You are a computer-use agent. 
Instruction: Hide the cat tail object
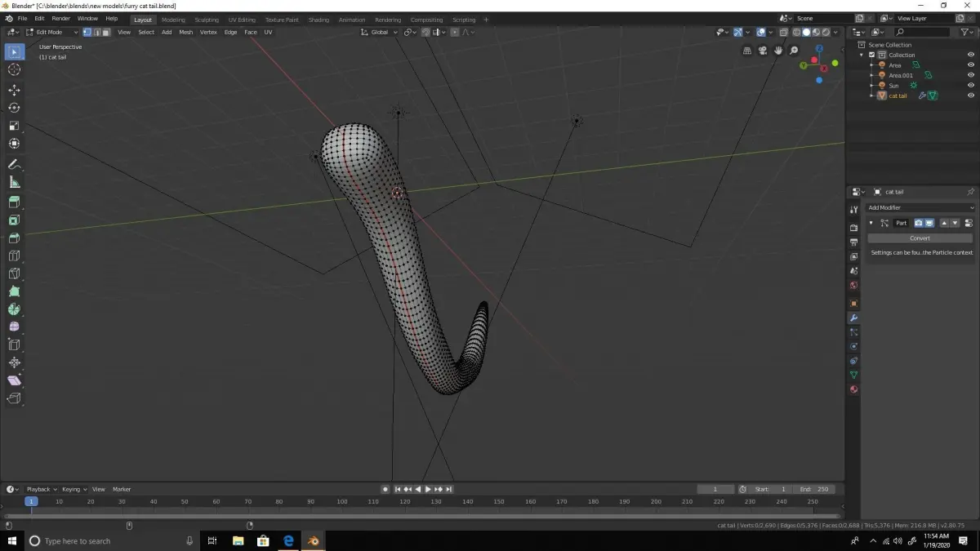(x=971, y=96)
